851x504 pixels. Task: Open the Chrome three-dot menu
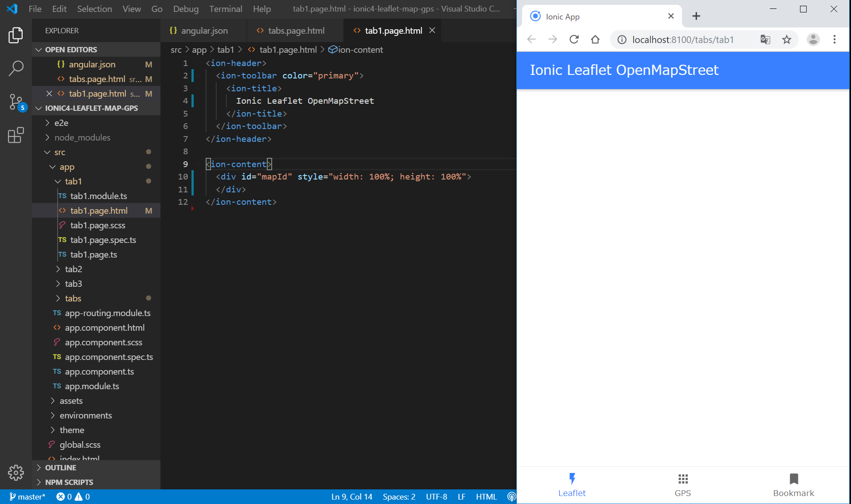coord(835,39)
